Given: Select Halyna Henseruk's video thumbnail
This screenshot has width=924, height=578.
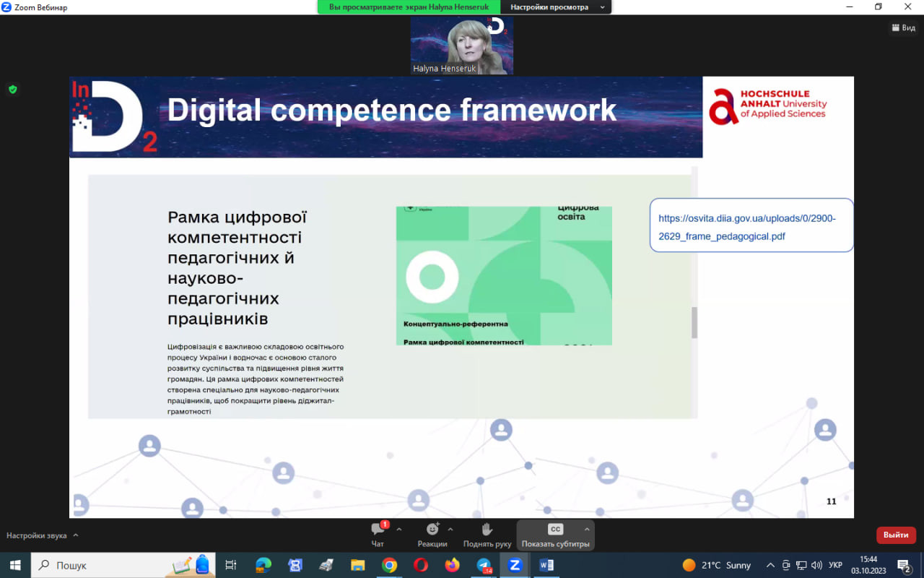Looking at the screenshot, I should click(x=462, y=46).
